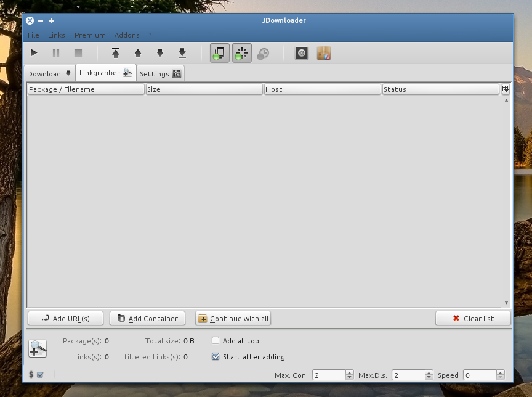The width and height of the screenshot is (532, 397).
Task: Decrease the Speed limit value
Action: coord(501,377)
